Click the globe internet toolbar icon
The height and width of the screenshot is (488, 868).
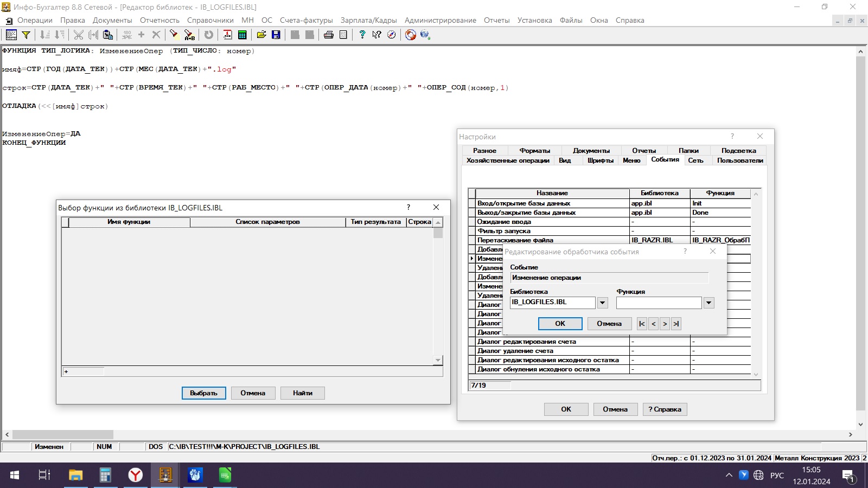pyautogui.click(x=425, y=35)
